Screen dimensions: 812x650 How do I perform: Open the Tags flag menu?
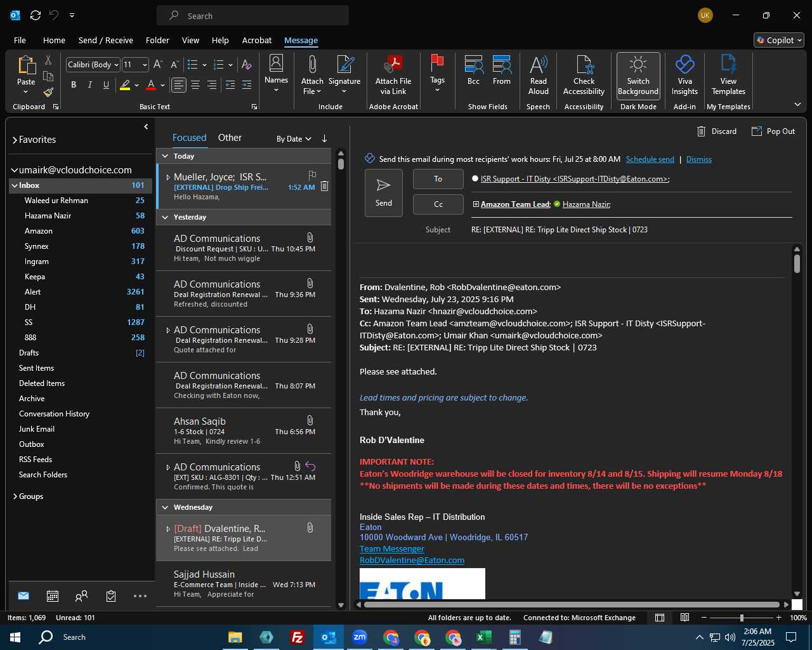(x=437, y=74)
